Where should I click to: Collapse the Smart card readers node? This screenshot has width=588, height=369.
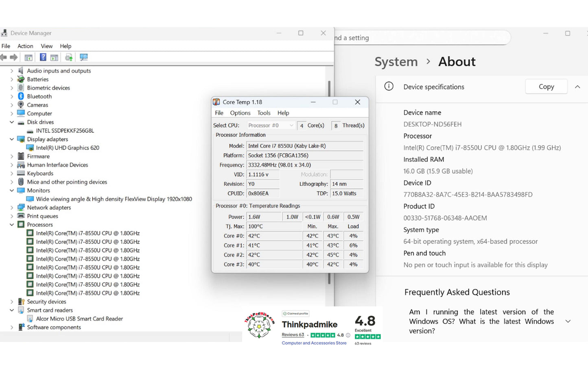pos(12,310)
